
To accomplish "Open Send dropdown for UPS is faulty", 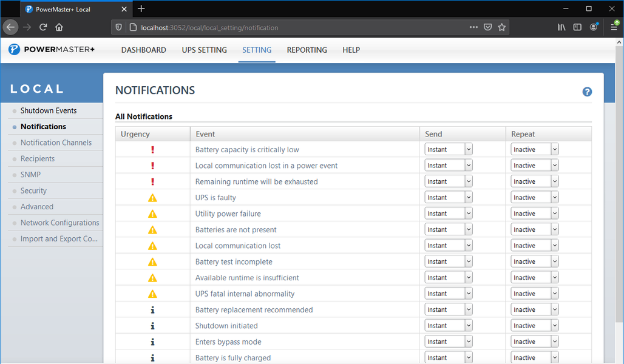I will click(x=449, y=198).
